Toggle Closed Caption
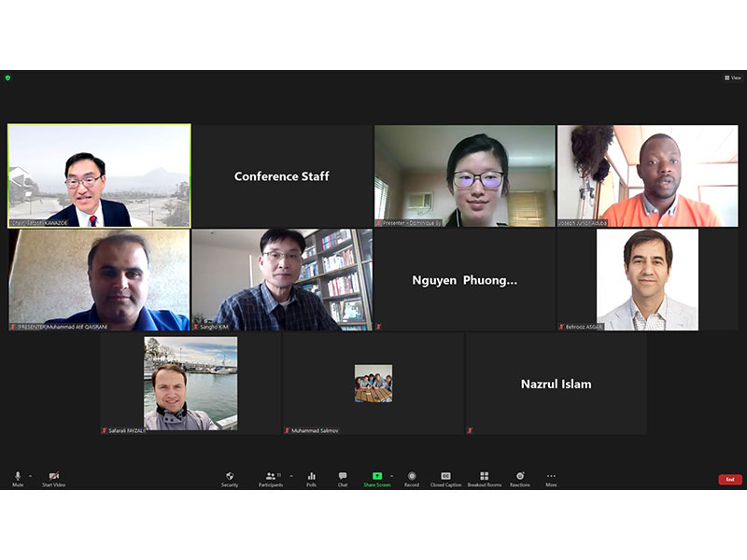 446,476
